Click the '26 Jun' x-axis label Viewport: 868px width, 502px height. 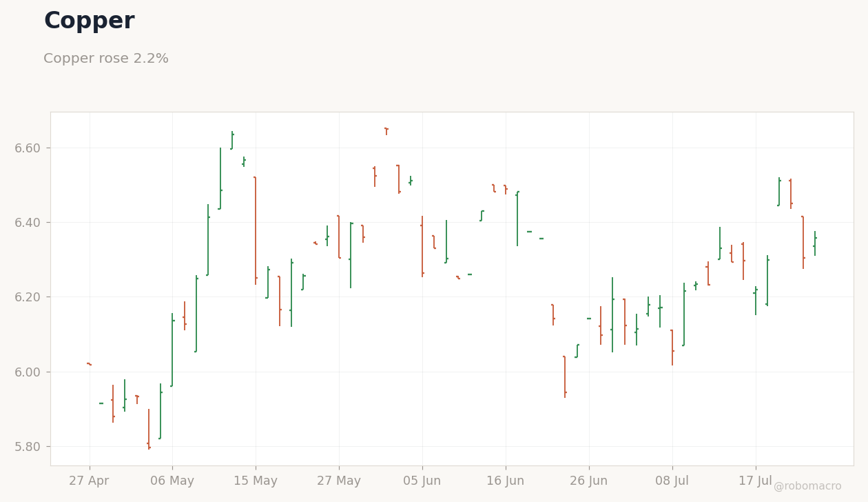[589, 481]
